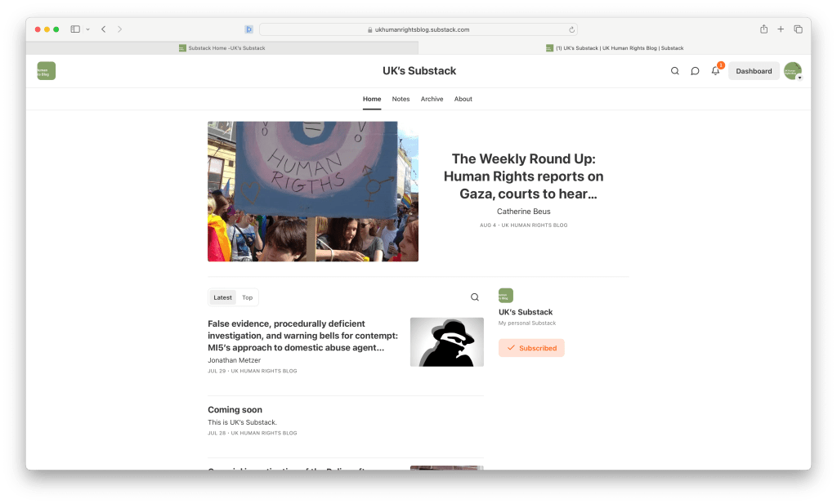Click the Safari share icon
Viewport: 837px width, 504px height.
click(x=764, y=29)
